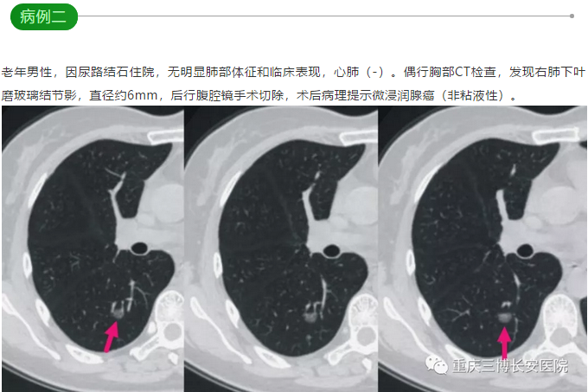Click the nodule in the middle CT image
Screen dimensions: 588x392
click(x=310, y=318)
